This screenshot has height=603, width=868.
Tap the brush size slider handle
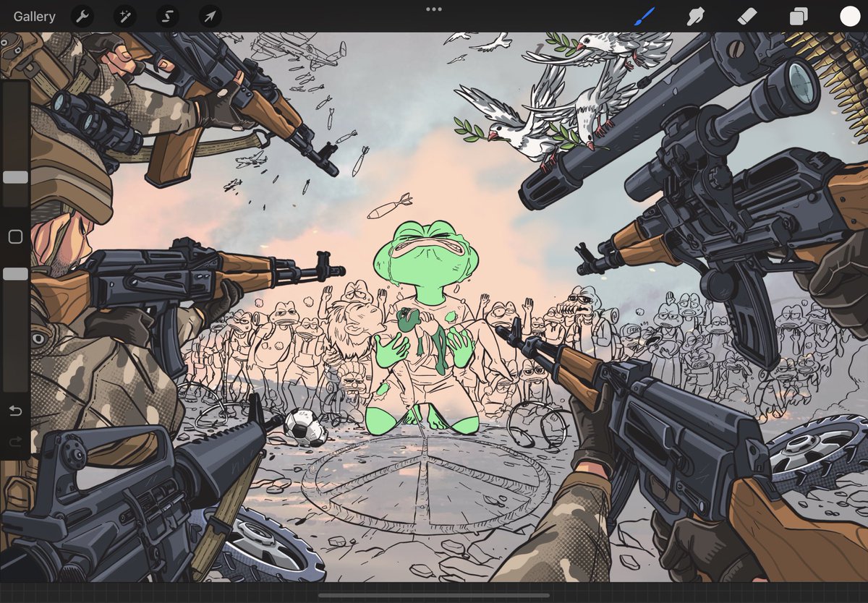[15, 177]
